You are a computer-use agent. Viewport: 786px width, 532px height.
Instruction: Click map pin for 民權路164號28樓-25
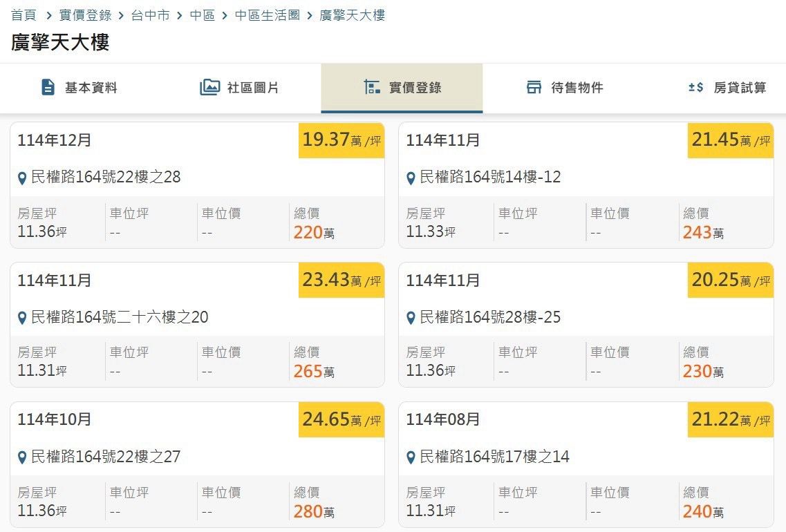point(411,319)
